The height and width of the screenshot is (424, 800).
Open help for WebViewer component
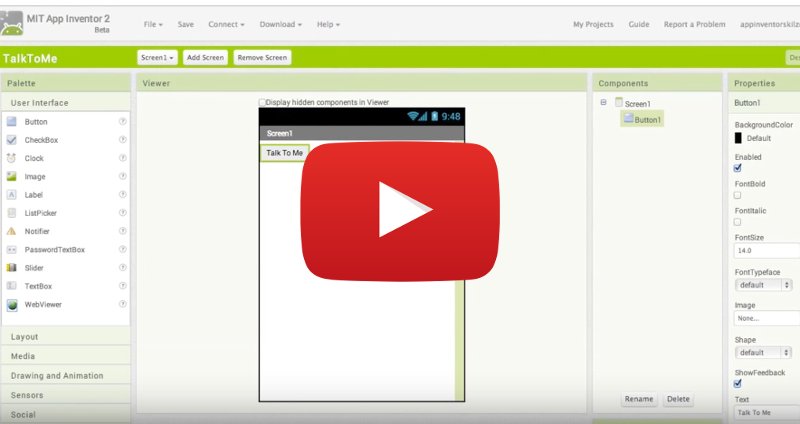click(122, 304)
